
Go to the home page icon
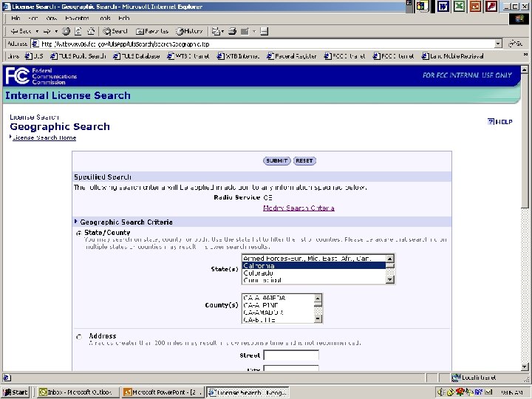pos(91,31)
